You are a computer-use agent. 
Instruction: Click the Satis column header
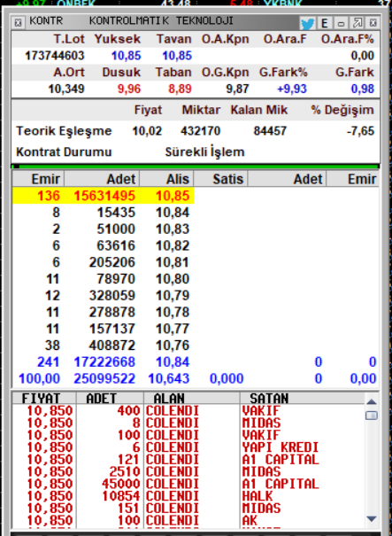point(221,179)
